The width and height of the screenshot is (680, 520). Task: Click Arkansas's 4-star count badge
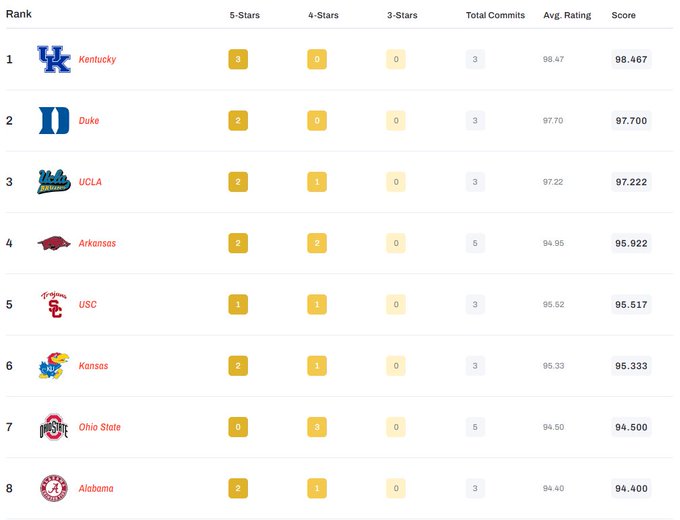point(317,243)
